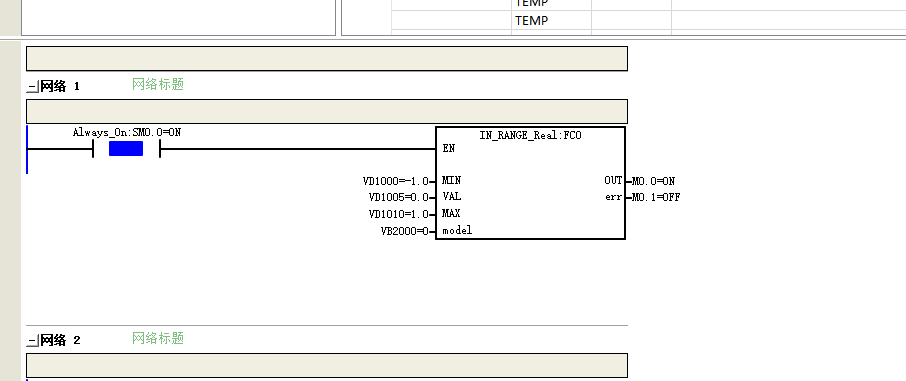The width and height of the screenshot is (906, 381).
Task: Click the network 2 comment field
Action: (x=327, y=365)
